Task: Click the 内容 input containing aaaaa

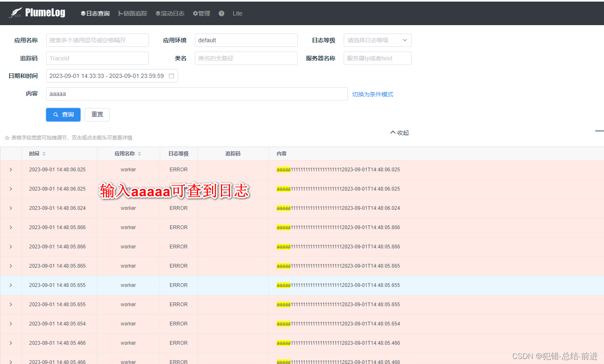Action: tap(197, 93)
